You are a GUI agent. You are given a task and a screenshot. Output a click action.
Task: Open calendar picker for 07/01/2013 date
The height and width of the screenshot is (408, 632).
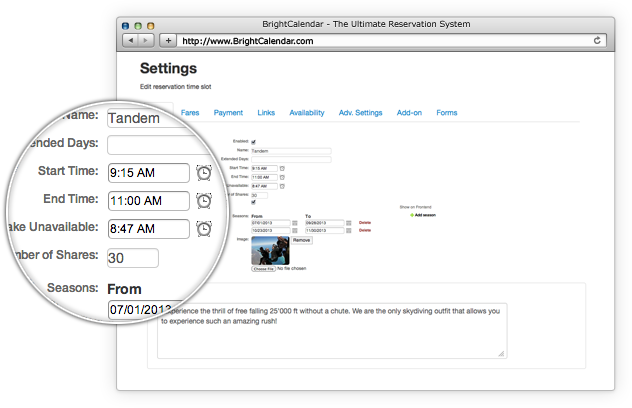pyautogui.click(x=295, y=222)
